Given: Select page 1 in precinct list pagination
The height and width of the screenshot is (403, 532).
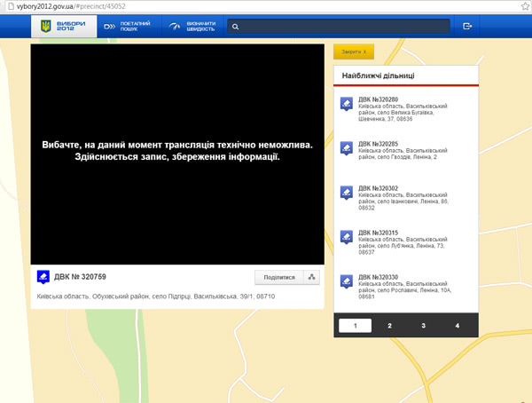Looking at the screenshot, I should tap(355, 326).
